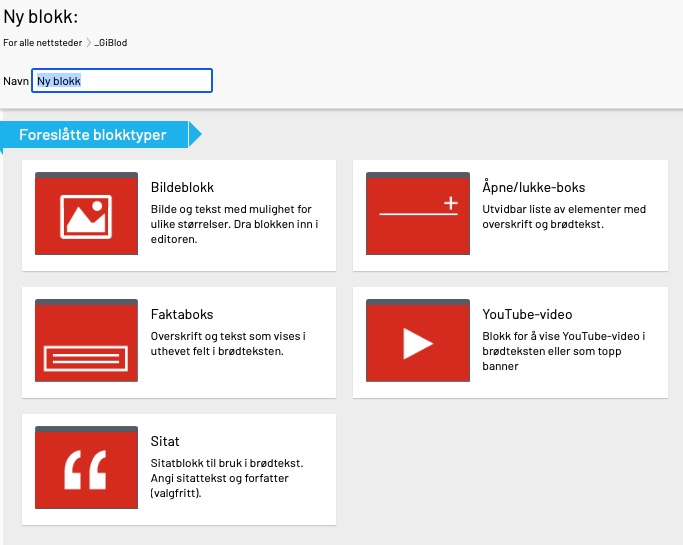Focus the Navn input field
The width and height of the screenshot is (683, 545).
tap(122, 81)
